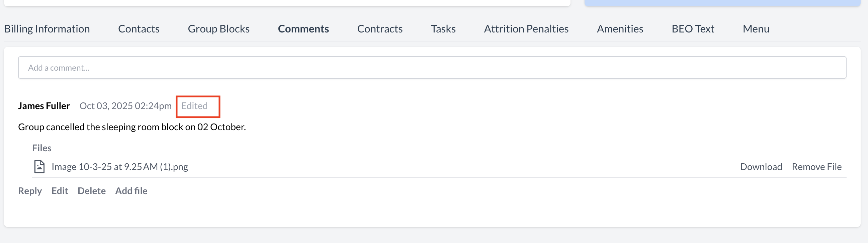Open the Billing Information tab

(47, 29)
